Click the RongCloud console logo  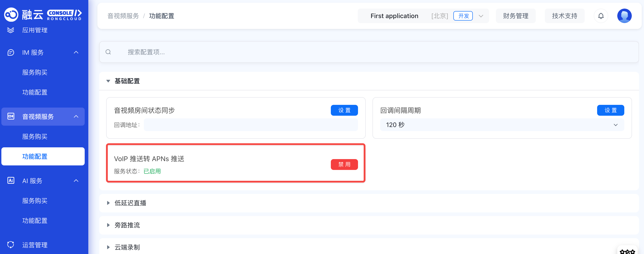point(43,14)
